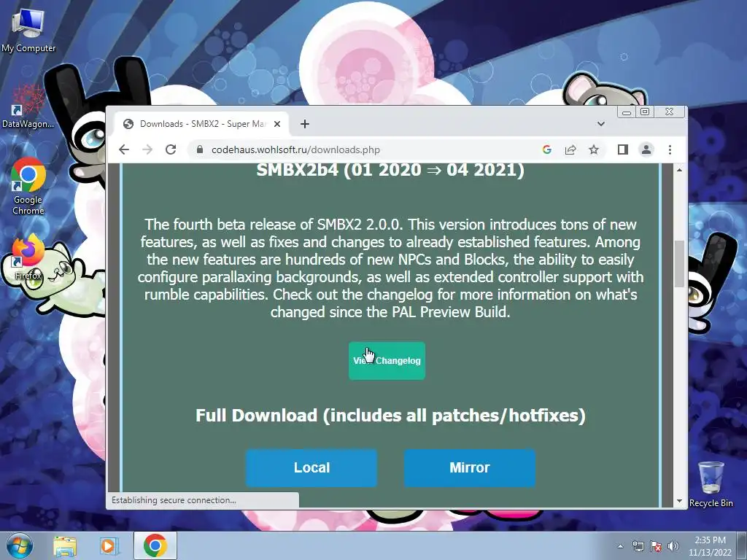Open the Chrome side panel
This screenshot has width=747, height=560.
(x=623, y=149)
